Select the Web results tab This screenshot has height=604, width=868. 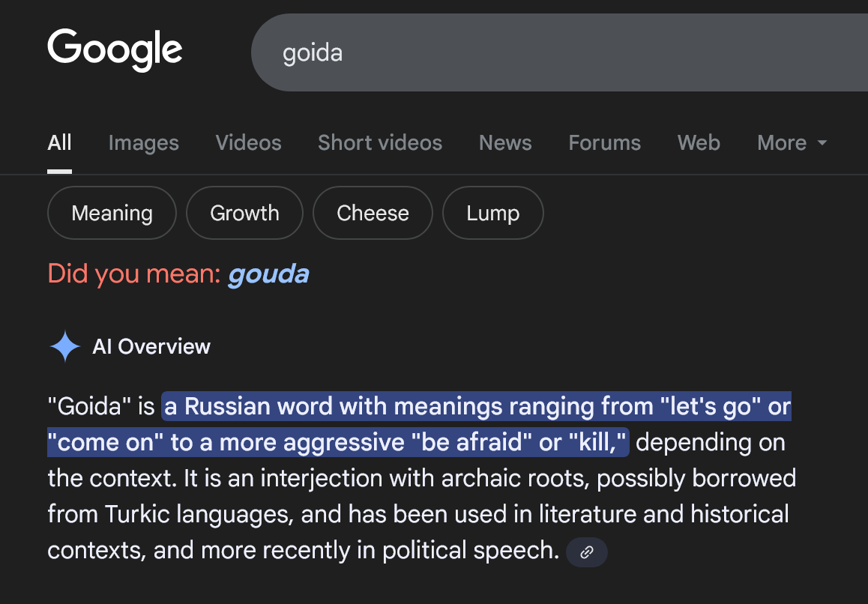(x=699, y=143)
